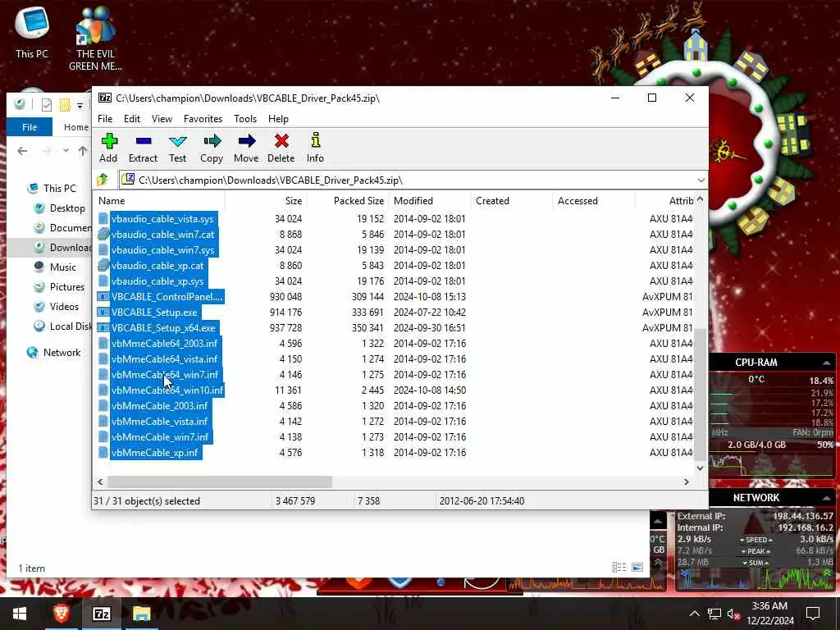Select VBCABLE_Setup_x64.exe file
The width and height of the screenshot is (840, 630).
tap(163, 328)
